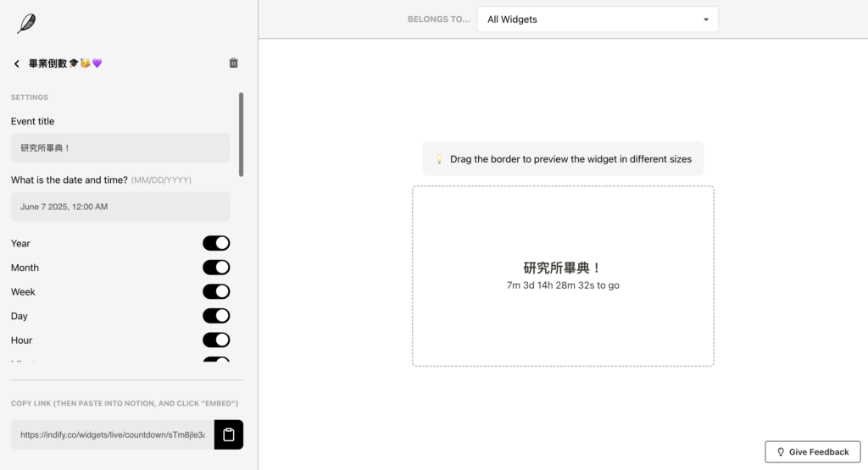Turn off the Week switch
Image resolution: width=868 pixels, height=470 pixels.
[216, 291]
